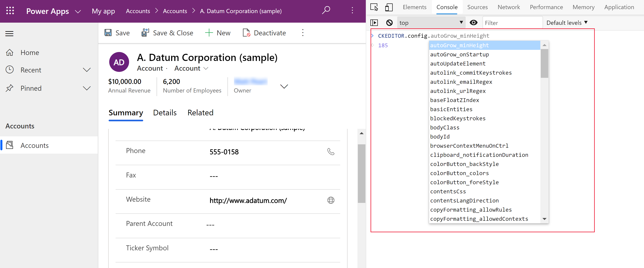Drag the console autocomplete scrollbar
644x268 pixels.
point(545,61)
